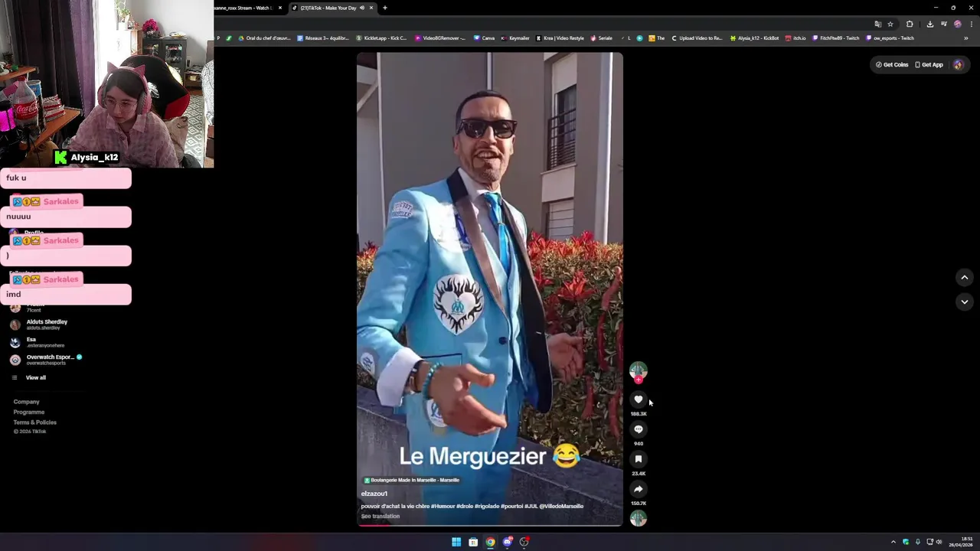The height and width of the screenshot is (551, 980).
Task: Open Chrome extensions puzzle icon
Action: 910,24
